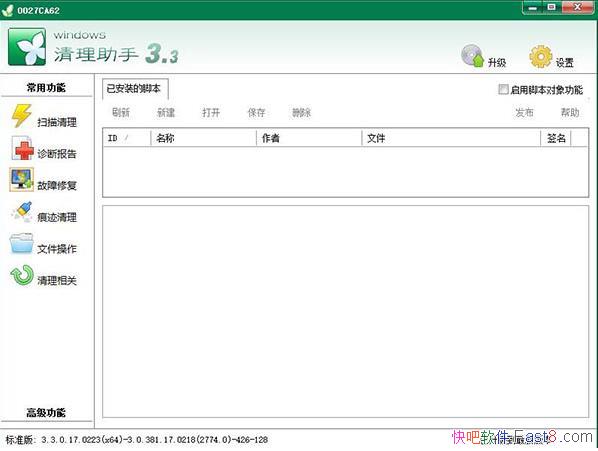Image resolution: width=598 pixels, height=451 pixels.
Task: Sort by the 名称 column header
Action: [x=204, y=138]
